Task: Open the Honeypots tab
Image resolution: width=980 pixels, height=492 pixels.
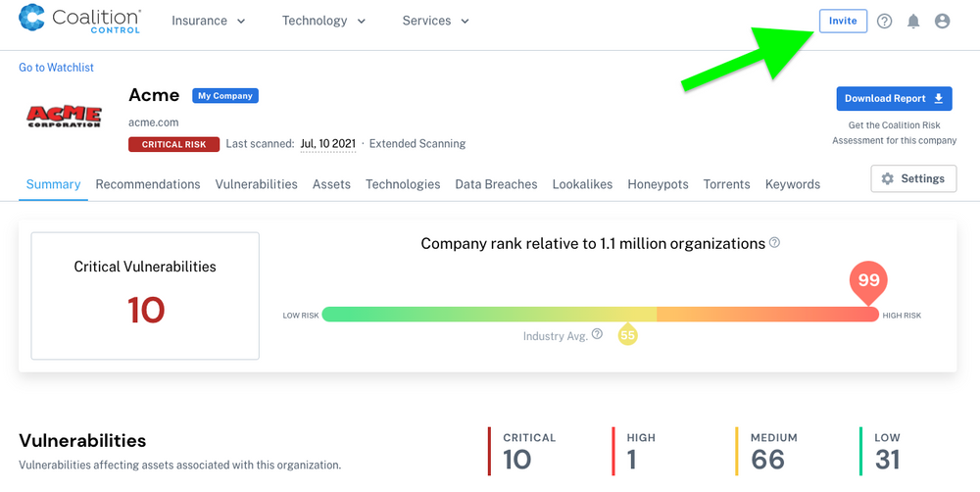Action: click(x=658, y=184)
